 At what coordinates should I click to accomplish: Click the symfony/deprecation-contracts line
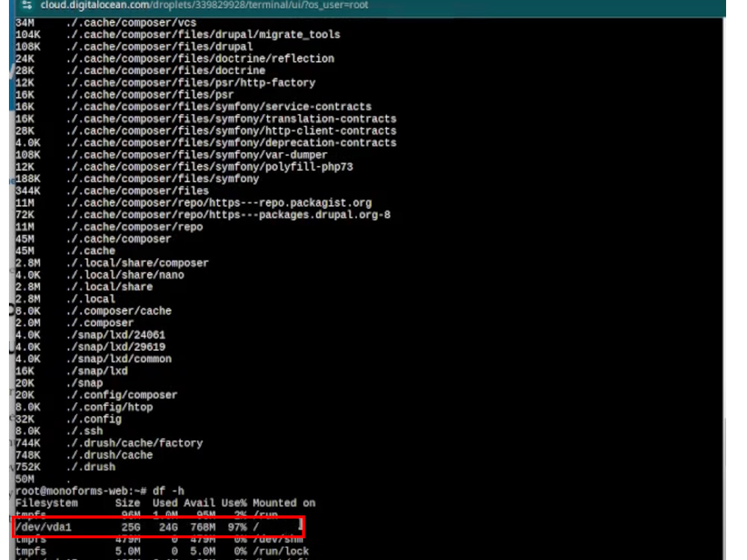point(206,143)
